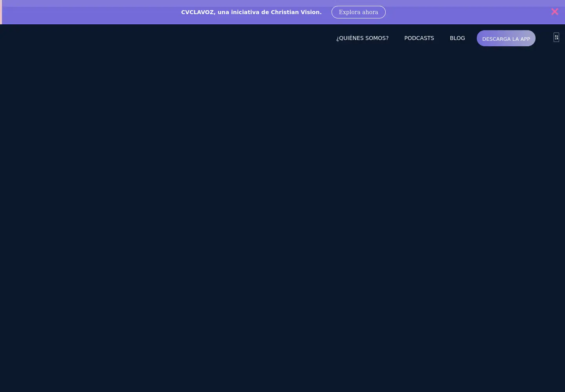Open the ¿Quiénes somos? menu item

click(363, 38)
